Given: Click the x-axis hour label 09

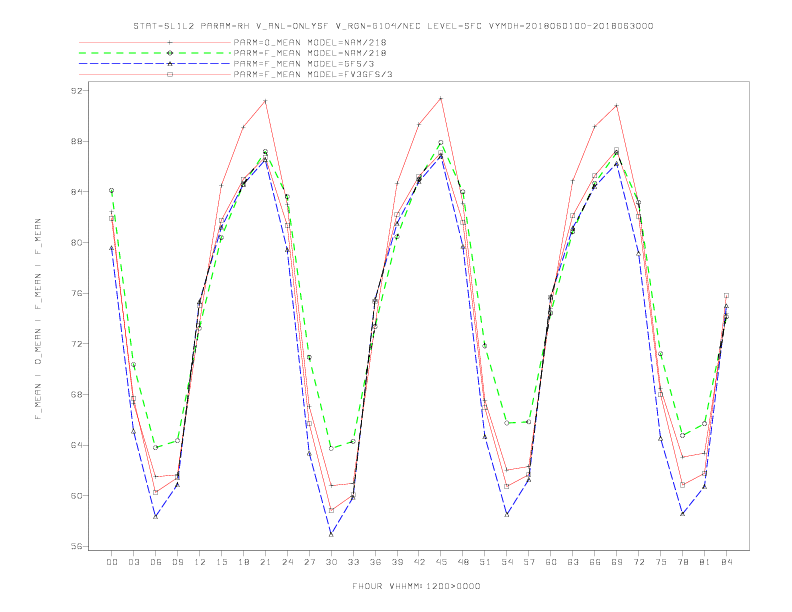Looking at the screenshot, I should 177,562.
